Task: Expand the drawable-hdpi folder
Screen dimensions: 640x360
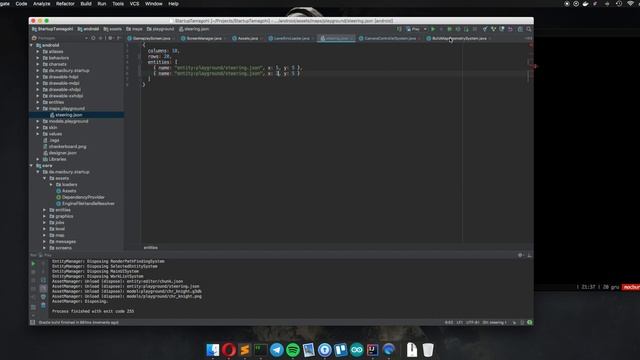Action: point(38,77)
